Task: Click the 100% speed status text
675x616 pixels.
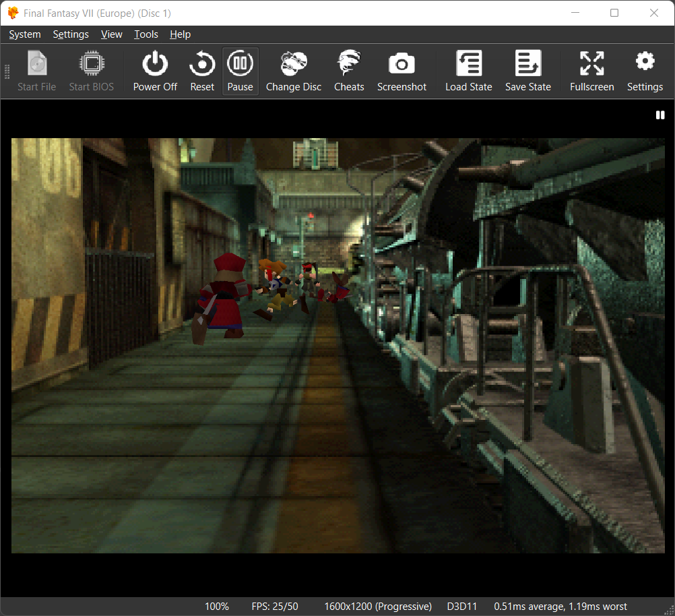Action: [216, 607]
